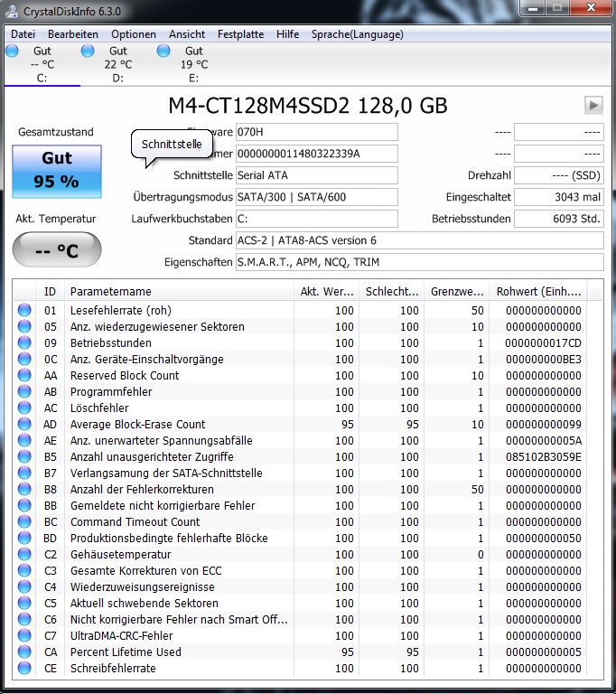The image size is (616, 694).
Task: Click status orb of Verlangsamung der SATA-Schnittstelle row
Action: (24, 474)
